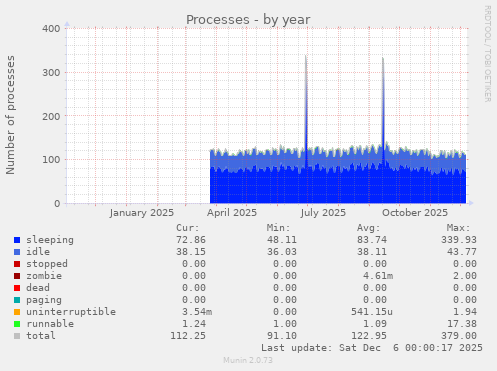Screen dimensions: 497x371
Task: Click the 'zombie' legend label
Action: click(44, 276)
